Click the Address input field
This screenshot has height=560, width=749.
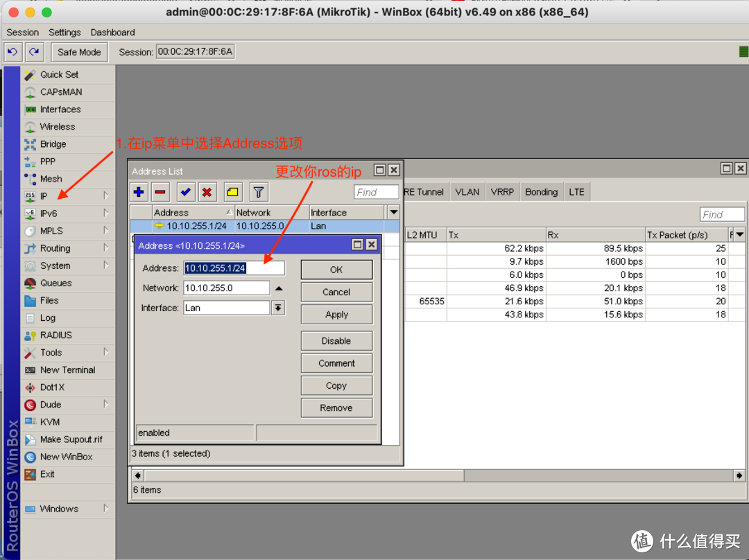tap(234, 268)
